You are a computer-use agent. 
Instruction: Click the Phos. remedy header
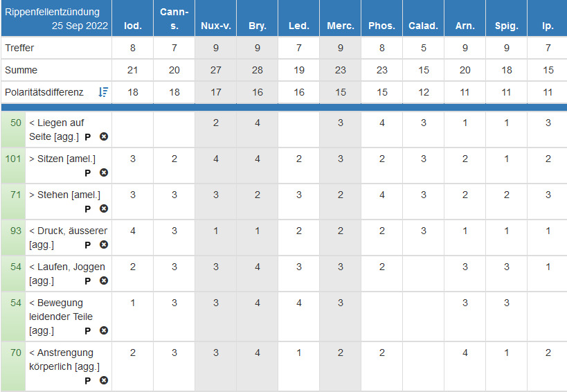381,26
